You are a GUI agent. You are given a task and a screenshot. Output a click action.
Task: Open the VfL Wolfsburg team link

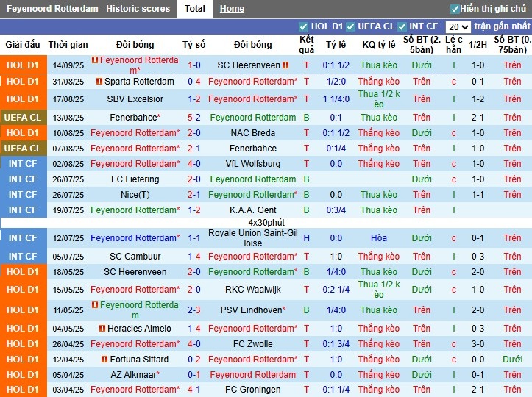click(253, 164)
